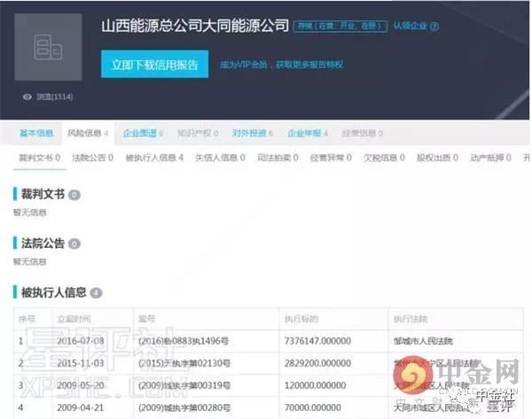
Task: Open the 司法拍卖 sub-tab
Action: [278, 158]
